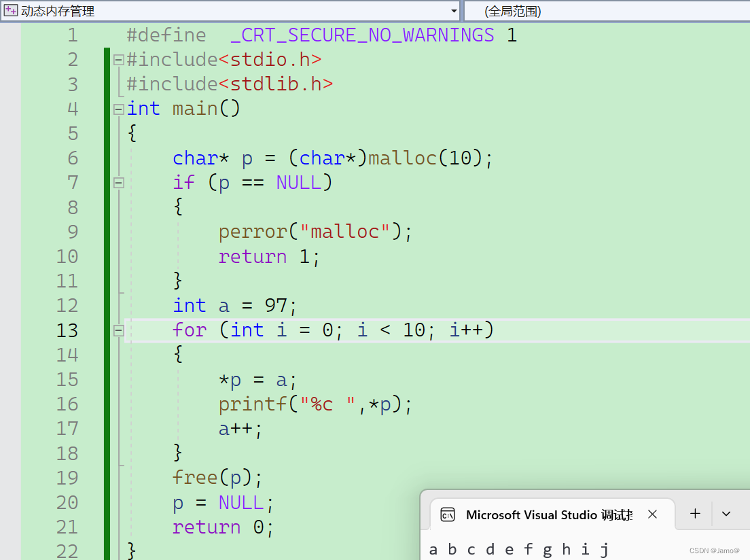
Task: Collapse the #include block on line 2
Action: coord(119,60)
